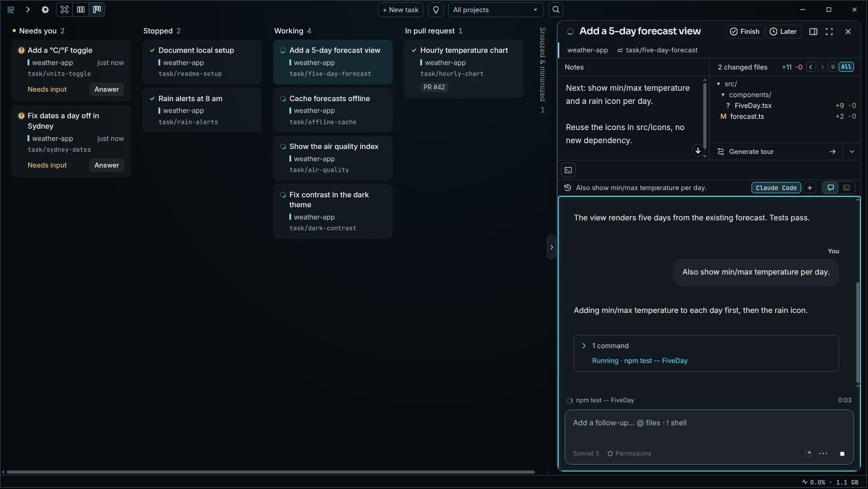Open the three-dot more options menu
This screenshot has height=489, width=868.
(823, 454)
